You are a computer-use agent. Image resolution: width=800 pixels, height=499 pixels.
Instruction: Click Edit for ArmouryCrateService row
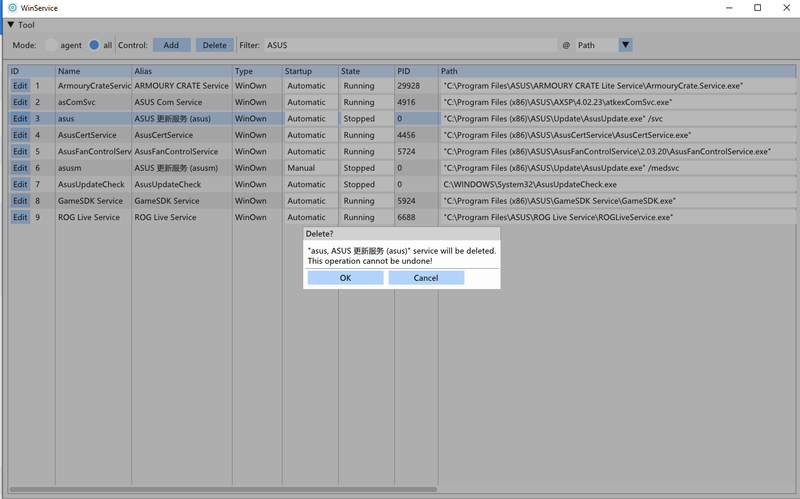pyautogui.click(x=20, y=86)
